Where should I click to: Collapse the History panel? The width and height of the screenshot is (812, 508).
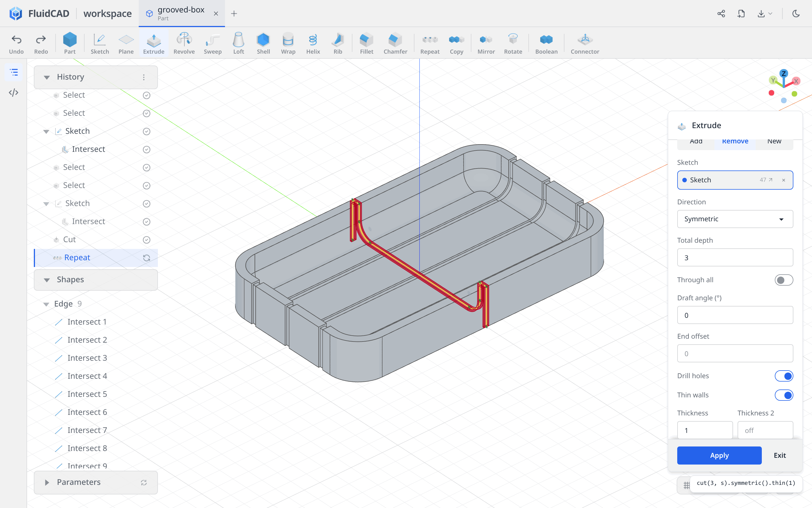[x=47, y=77]
